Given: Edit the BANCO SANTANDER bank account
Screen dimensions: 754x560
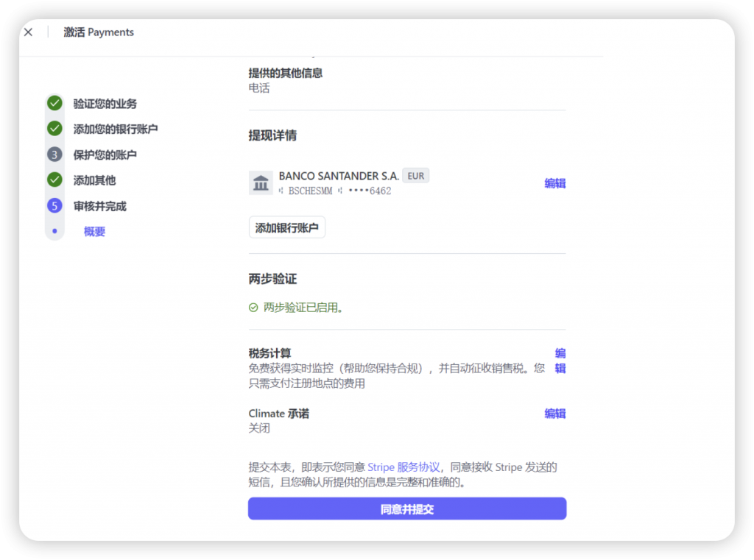Looking at the screenshot, I should click(x=555, y=183).
